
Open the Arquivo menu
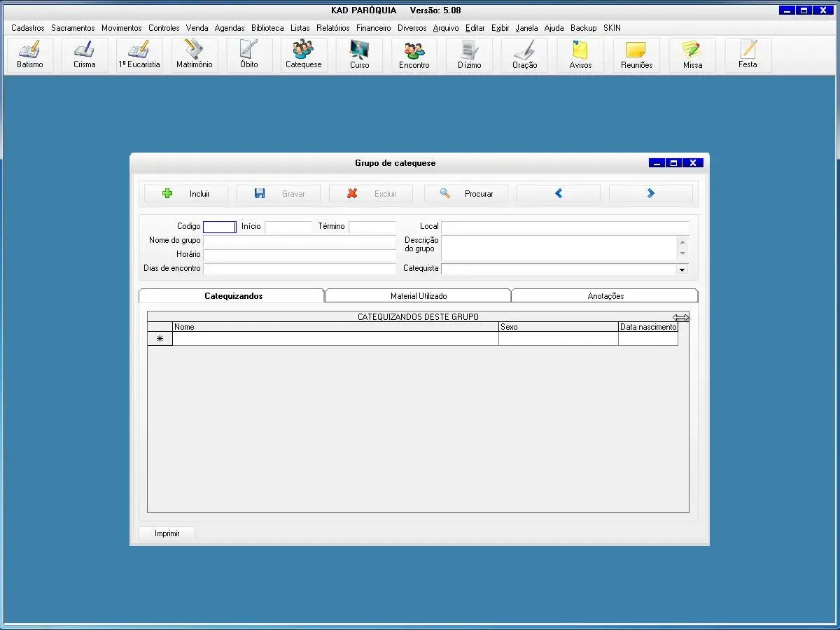446,28
